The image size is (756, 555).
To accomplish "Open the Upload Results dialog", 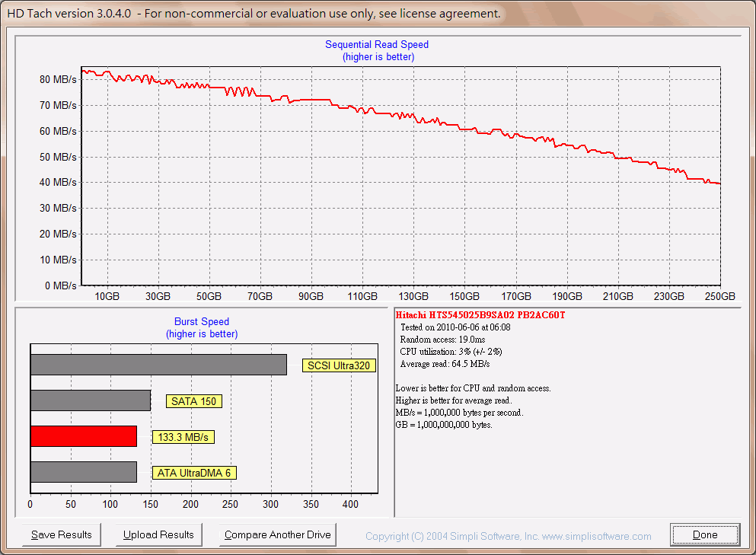I will [158, 534].
